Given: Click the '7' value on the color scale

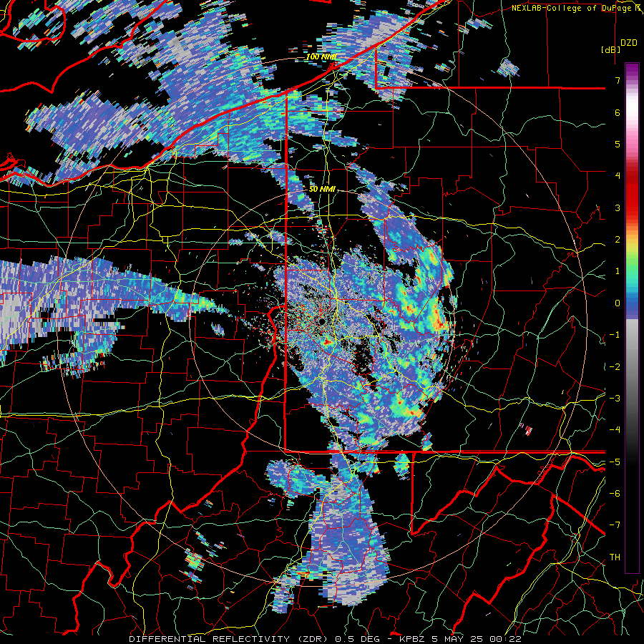Looking at the screenshot, I should (x=618, y=80).
